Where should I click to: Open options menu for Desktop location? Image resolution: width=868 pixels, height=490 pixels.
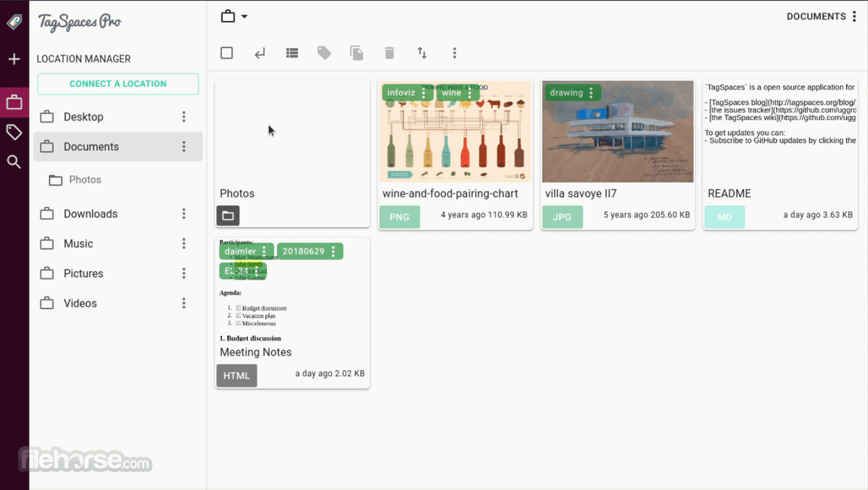click(x=184, y=117)
